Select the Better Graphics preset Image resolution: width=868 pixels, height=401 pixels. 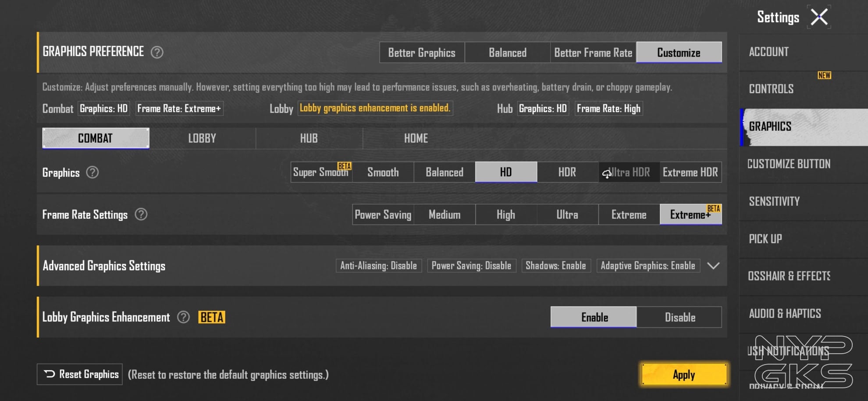pos(422,53)
